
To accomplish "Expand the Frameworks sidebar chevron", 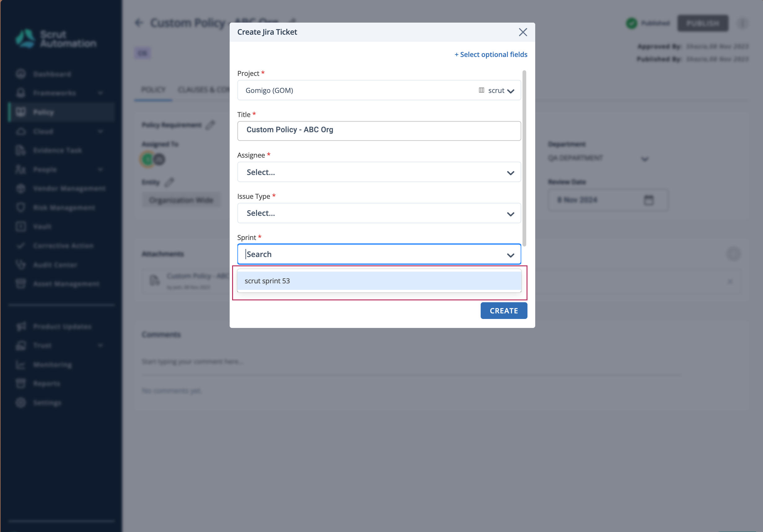I will click(x=100, y=93).
